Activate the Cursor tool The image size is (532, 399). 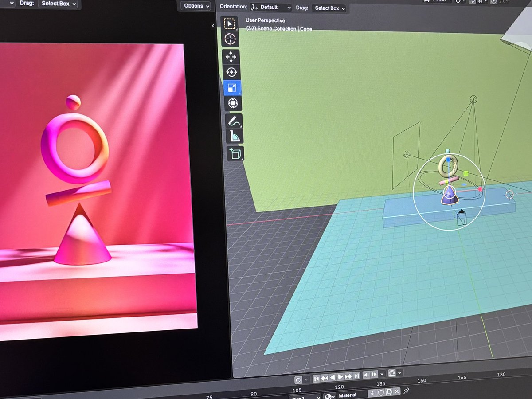tap(230, 39)
